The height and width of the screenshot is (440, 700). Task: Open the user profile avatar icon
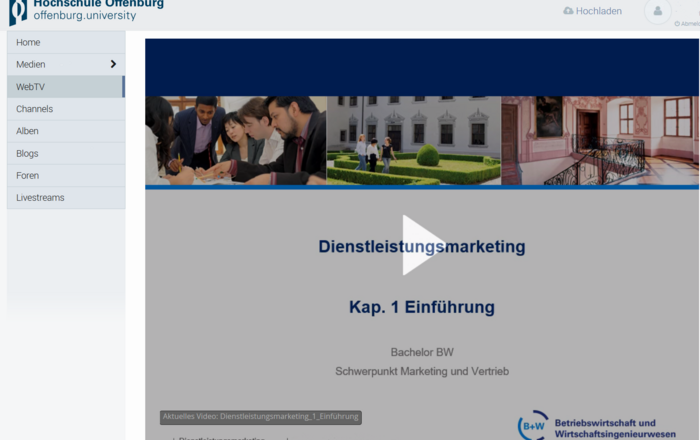tap(658, 11)
